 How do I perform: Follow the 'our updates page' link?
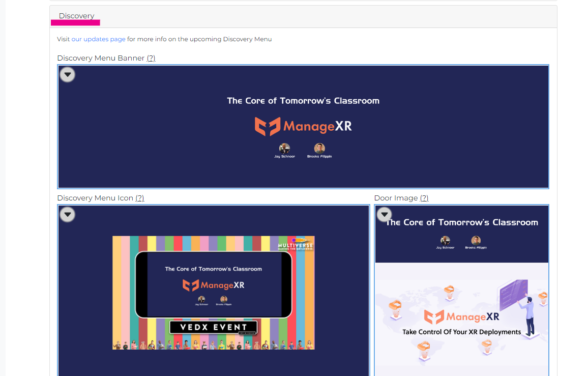coord(98,39)
